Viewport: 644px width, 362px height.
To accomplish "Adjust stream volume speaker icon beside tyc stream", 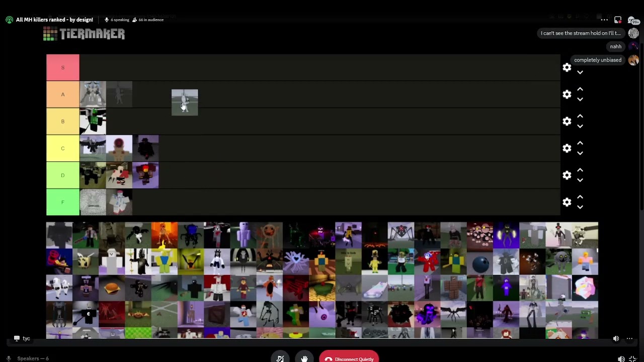I will [616, 339].
